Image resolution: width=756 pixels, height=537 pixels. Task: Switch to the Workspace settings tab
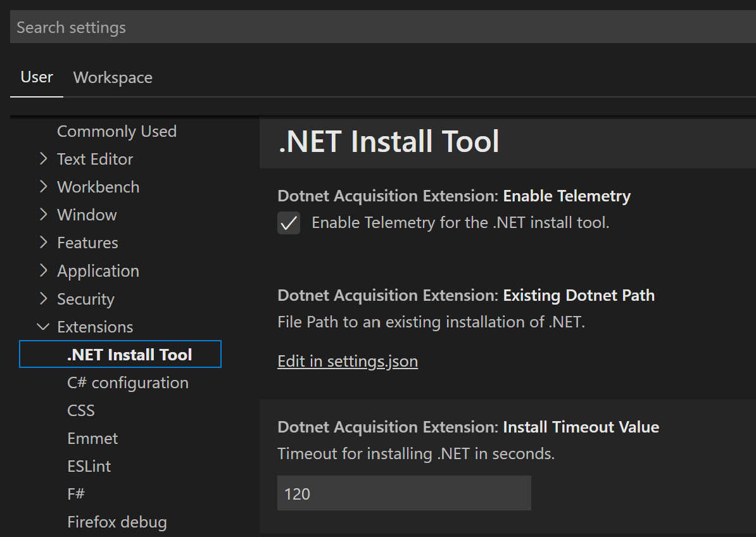[113, 77]
